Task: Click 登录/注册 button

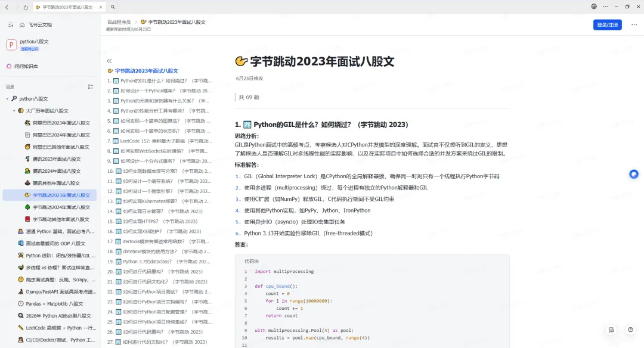Action: click(x=608, y=24)
